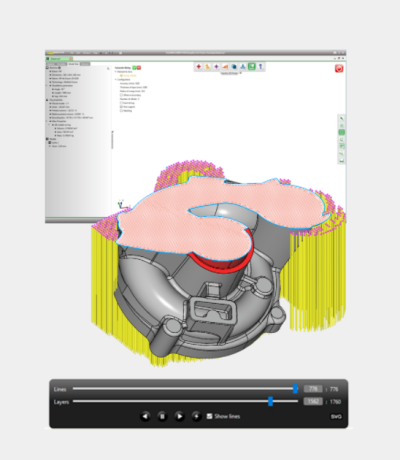Click the SVG export button
Screen dimensions: 400x460
pyautogui.click(x=336, y=417)
